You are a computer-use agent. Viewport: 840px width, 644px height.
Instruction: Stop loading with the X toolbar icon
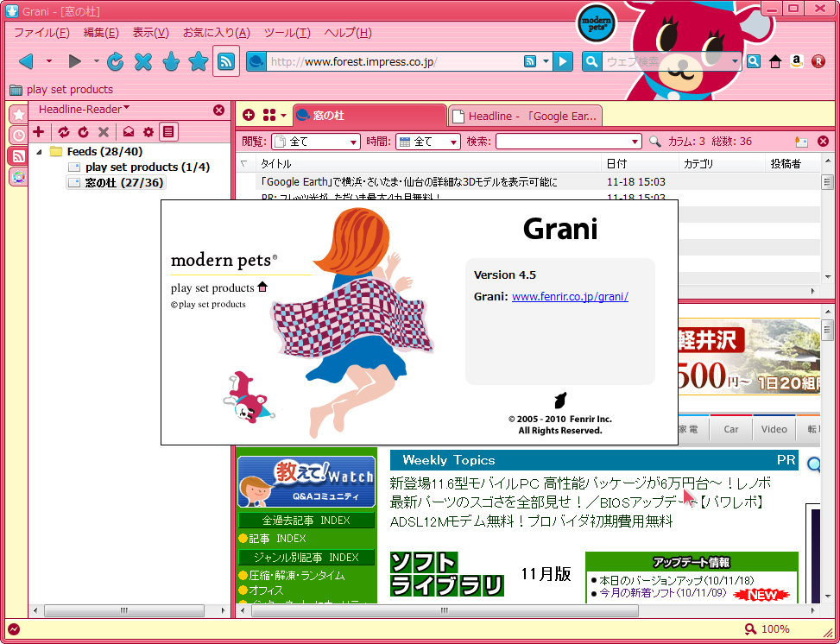click(x=143, y=61)
